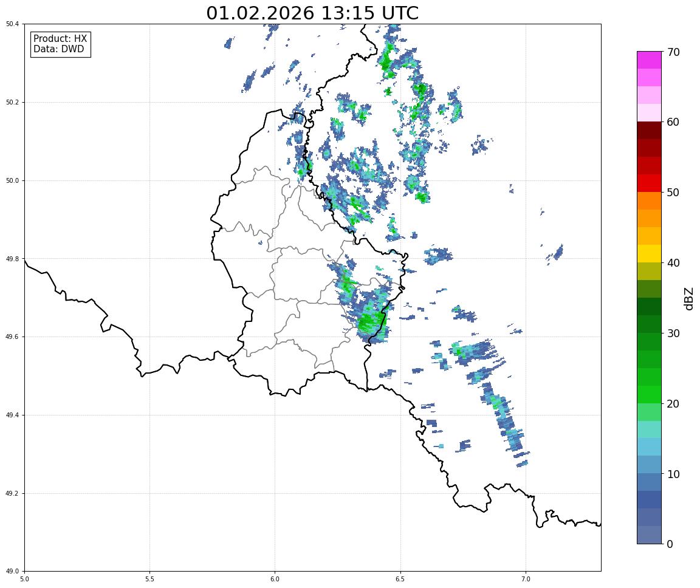Click the bright green swatch just above 20

pyautogui.click(x=649, y=394)
